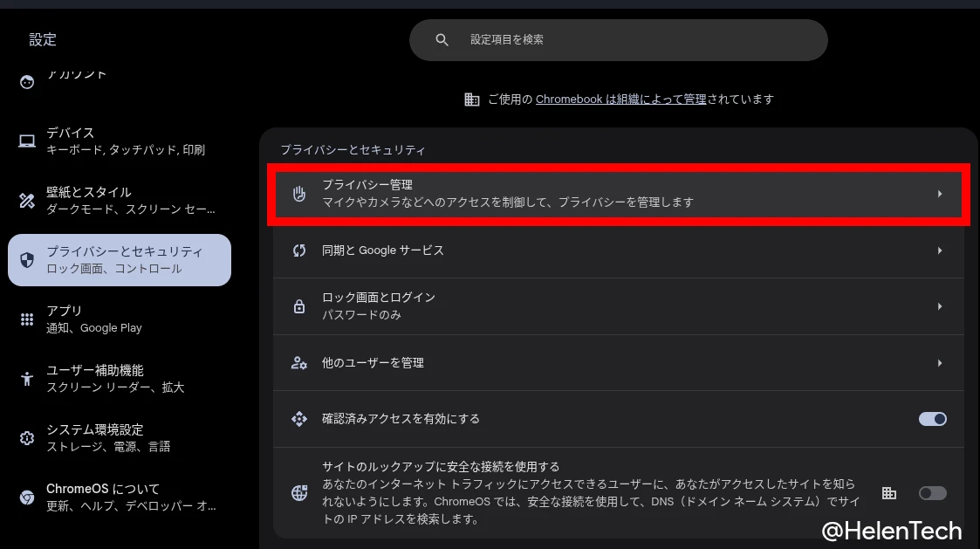Select the デバイス sidebar icon
This screenshot has width=980, height=549.
pyautogui.click(x=26, y=141)
